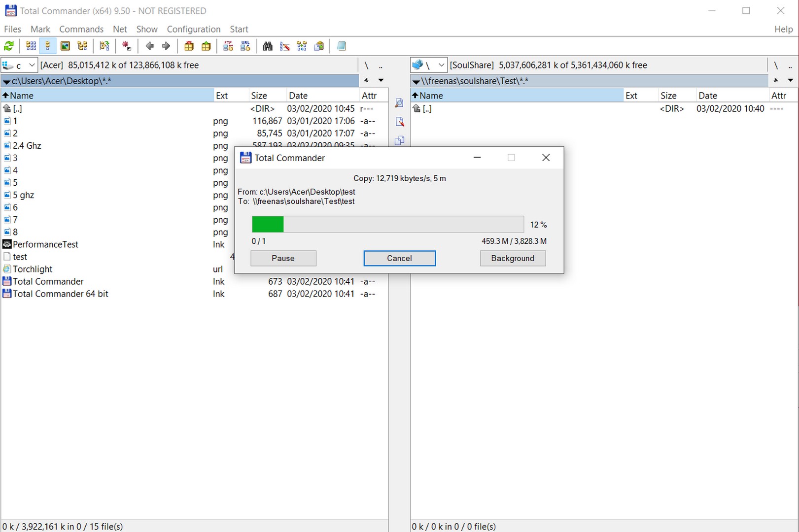Open the Start menu in the menu bar

239,29
